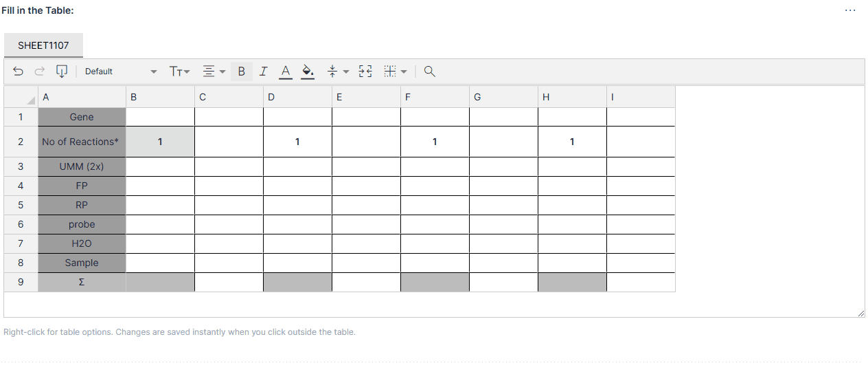
Task: Select column D header
Action: [x=297, y=97]
